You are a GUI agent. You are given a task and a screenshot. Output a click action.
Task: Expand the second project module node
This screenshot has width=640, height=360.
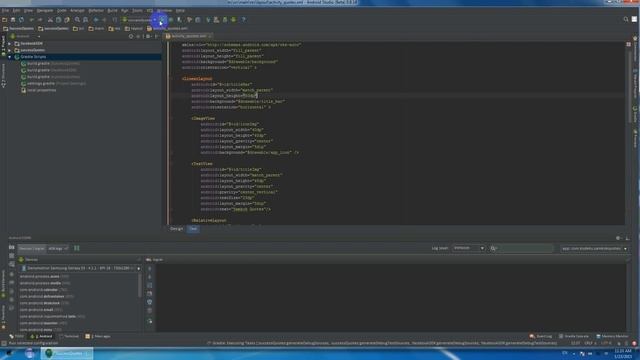(x=10, y=50)
